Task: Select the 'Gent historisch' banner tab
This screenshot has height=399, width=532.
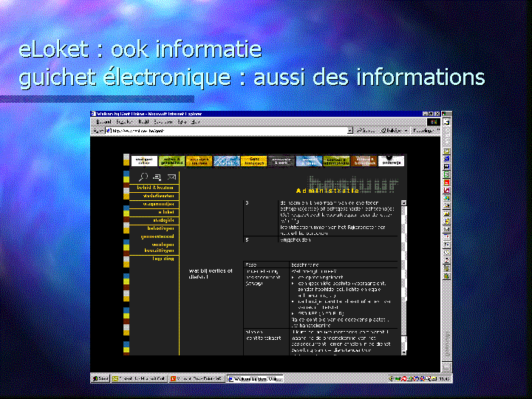Action: pyautogui.click(x=253, y=160)
